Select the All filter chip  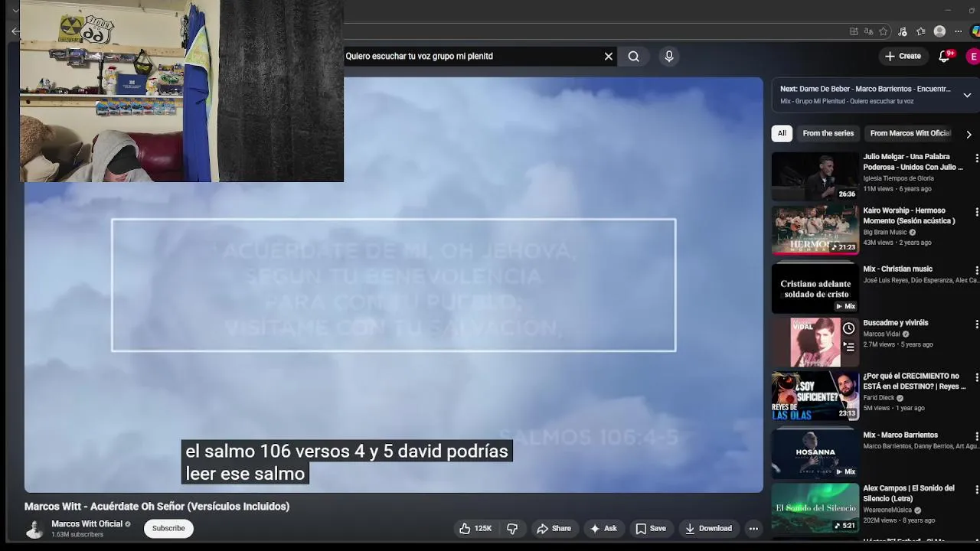pyautogui.click(x=782, y=133)
